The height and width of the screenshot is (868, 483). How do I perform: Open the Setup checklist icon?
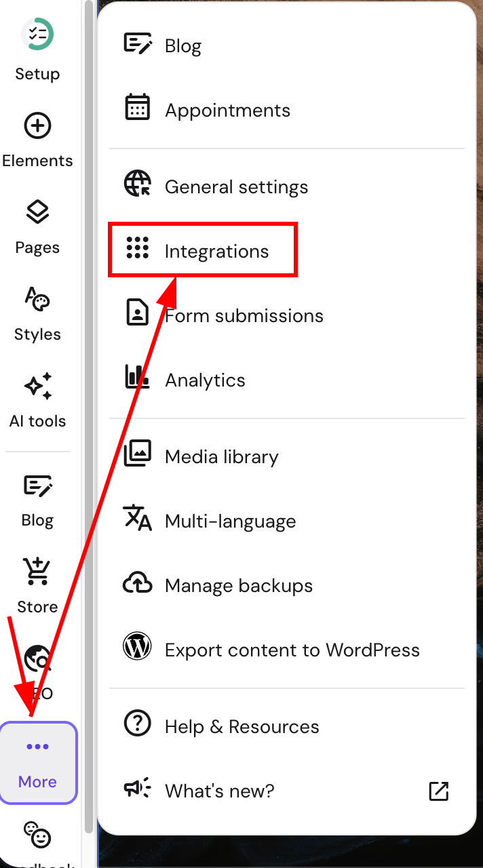[x=37, y=34]
